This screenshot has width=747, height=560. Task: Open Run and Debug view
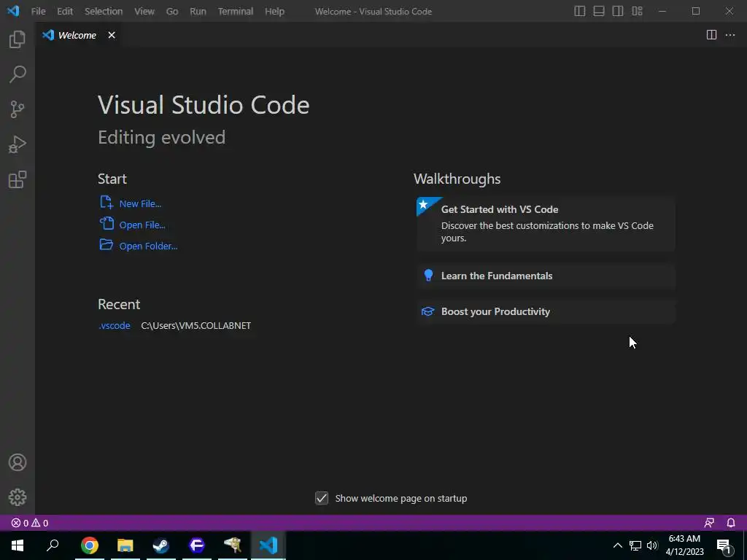pos(18,144)
